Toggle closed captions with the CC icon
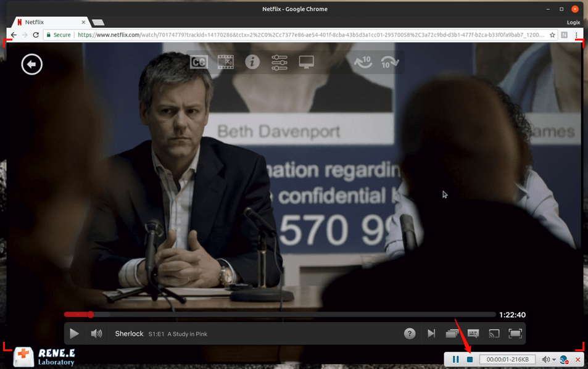Viewport: 588px width, 369px height. 199,62
